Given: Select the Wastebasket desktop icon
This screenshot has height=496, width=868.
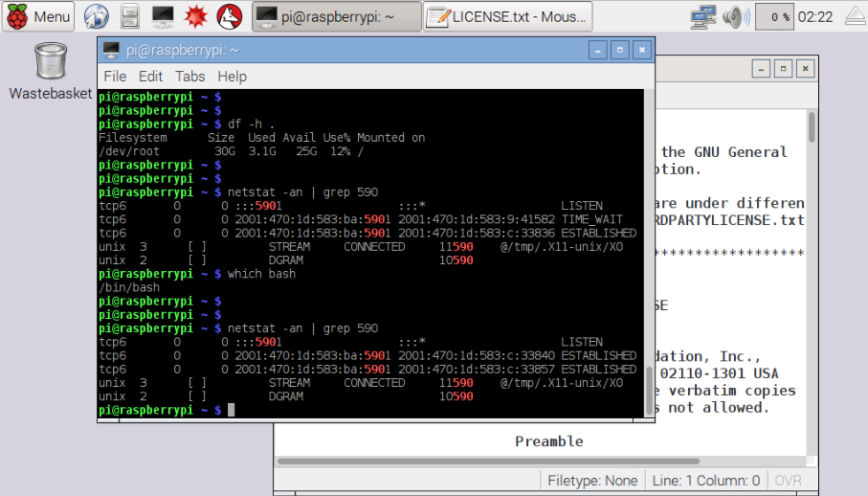Looking at the screenshot, I should [51, 71].
